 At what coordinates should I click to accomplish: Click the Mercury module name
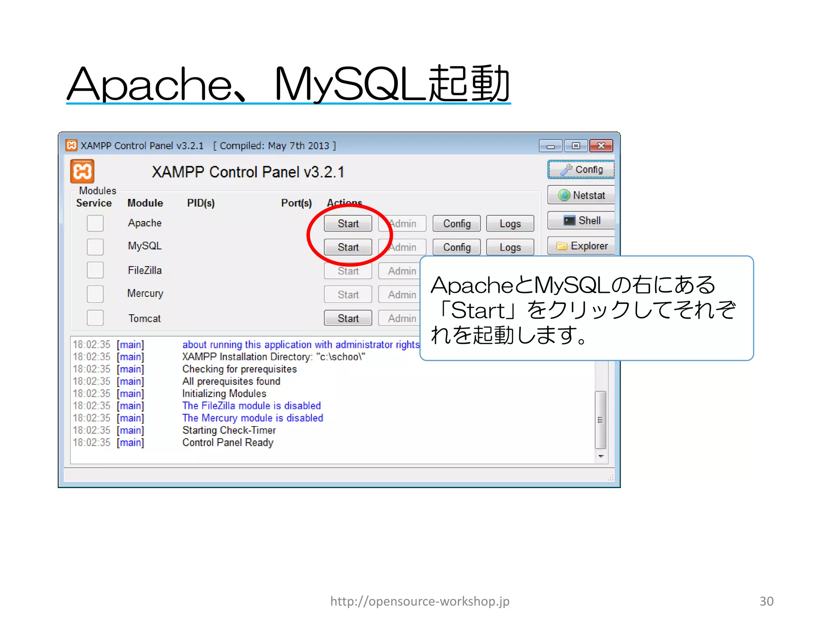pyautogui.click(x=145, y=294)
